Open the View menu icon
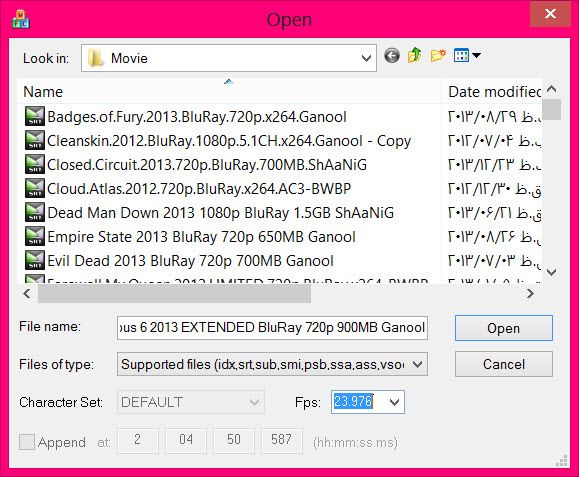The width and height of the screenshot is (579, 477). click(467, 55)
